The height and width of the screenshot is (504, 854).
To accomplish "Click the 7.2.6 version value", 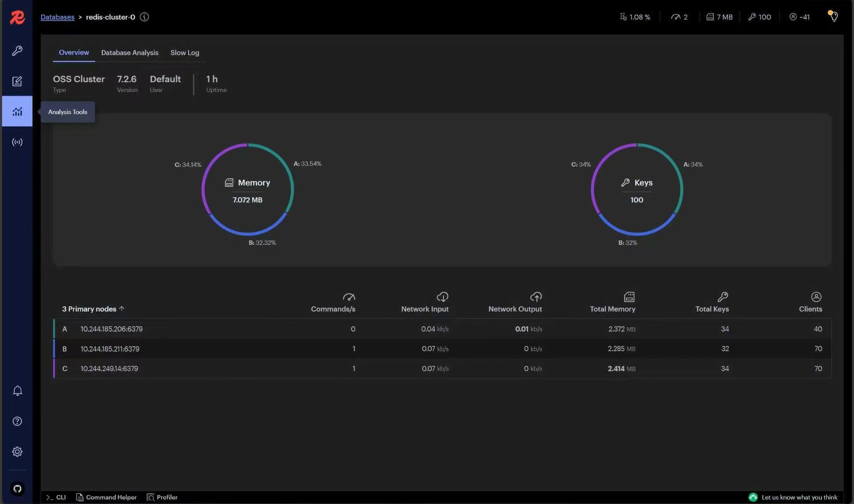I will (x=127, y=79).
